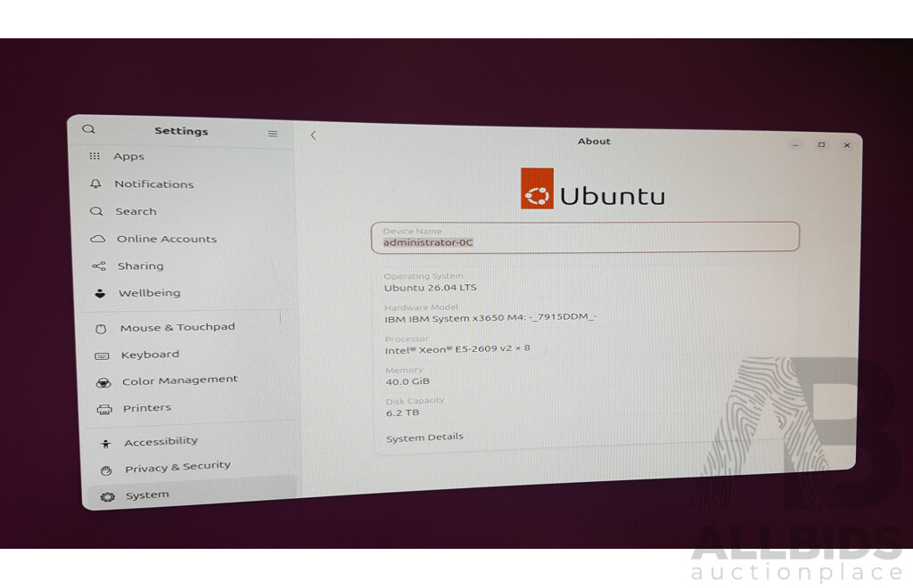This screenshot has height=588, width=913.
Task: Click the search icon in Settings header
Action: 88,129
